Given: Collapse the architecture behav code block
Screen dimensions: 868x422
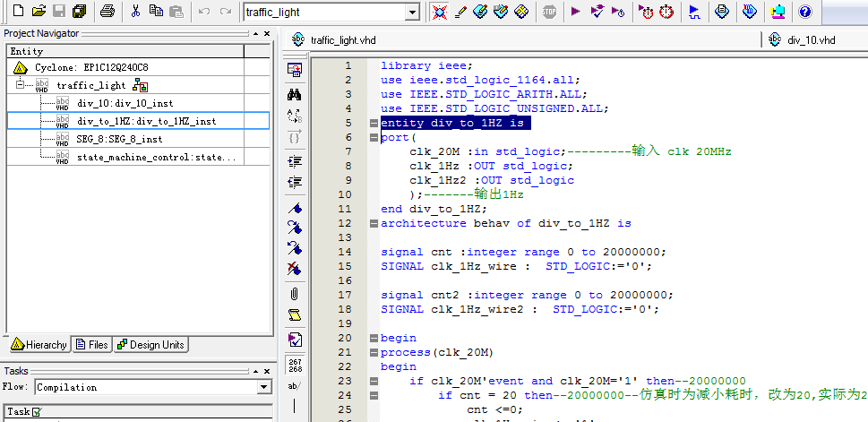Looking at the screenshot, I should click(x=374, y=224).
